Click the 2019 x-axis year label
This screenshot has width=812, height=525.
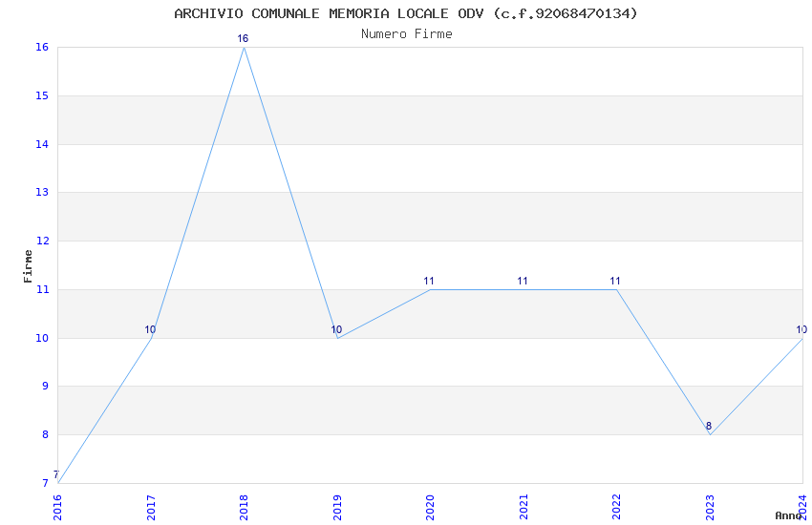point(337,508)
